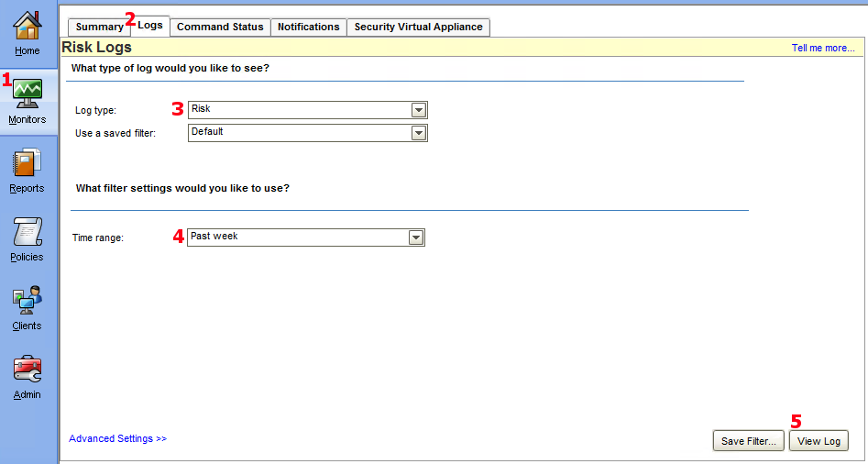Show Advanced Settings link
Viewport: 868px width, 464px height.
coord(117,439)
